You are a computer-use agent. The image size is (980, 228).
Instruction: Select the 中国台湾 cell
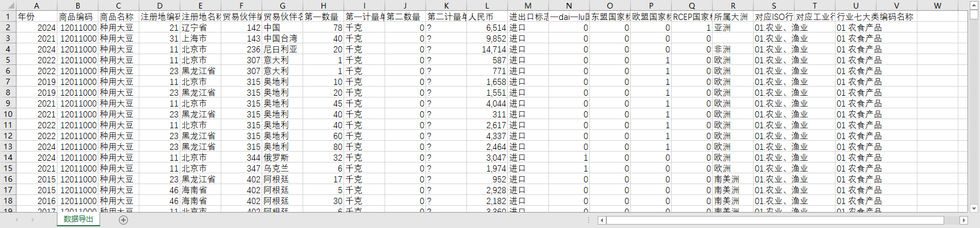coord(283,38)
